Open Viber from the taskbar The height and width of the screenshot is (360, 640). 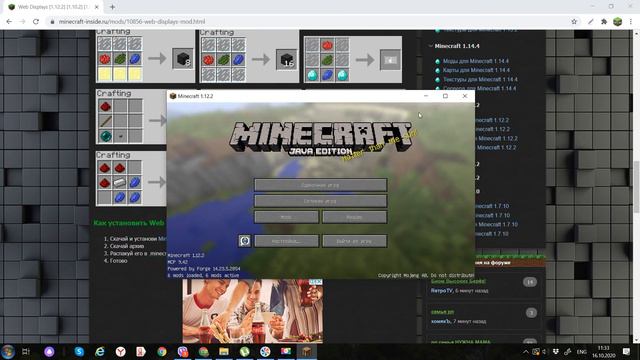point(182,351)
